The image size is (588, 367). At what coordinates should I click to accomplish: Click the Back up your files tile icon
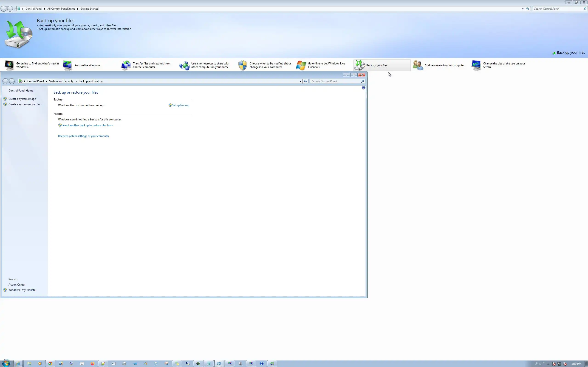point(359,65)
